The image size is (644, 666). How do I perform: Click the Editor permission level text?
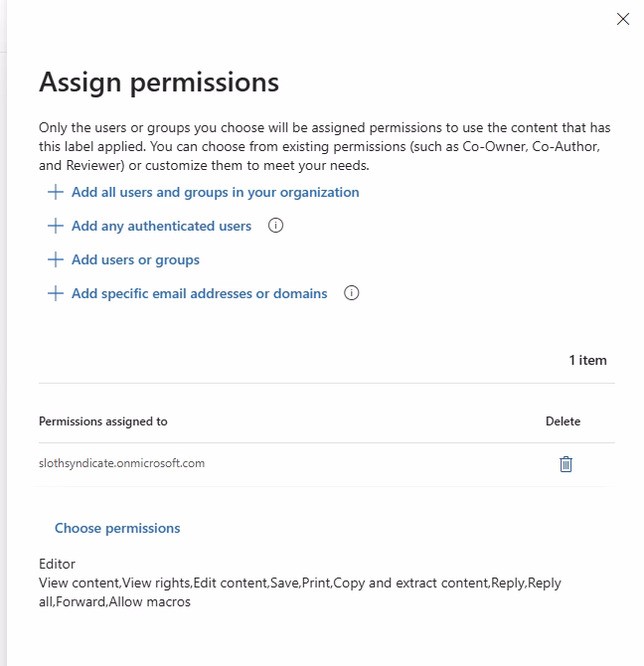(x=57, y=564)
